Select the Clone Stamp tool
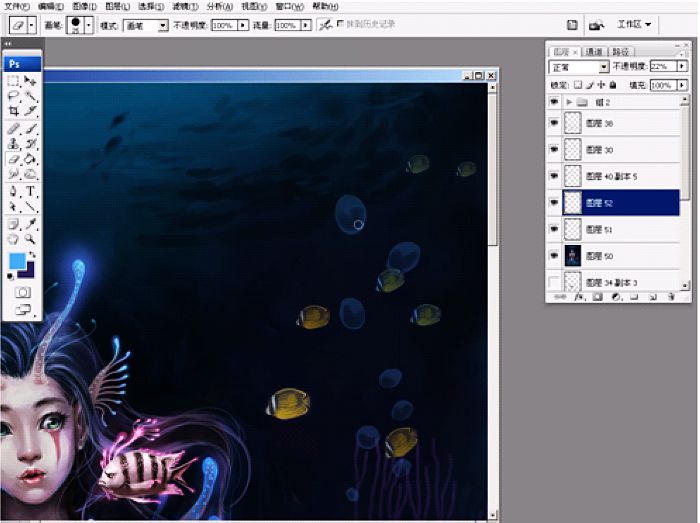 coord(13,144)
